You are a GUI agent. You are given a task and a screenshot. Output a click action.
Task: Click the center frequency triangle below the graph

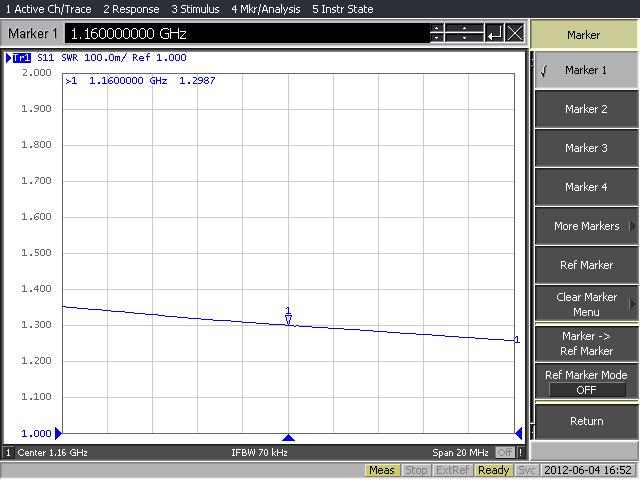tap(288, 437)
